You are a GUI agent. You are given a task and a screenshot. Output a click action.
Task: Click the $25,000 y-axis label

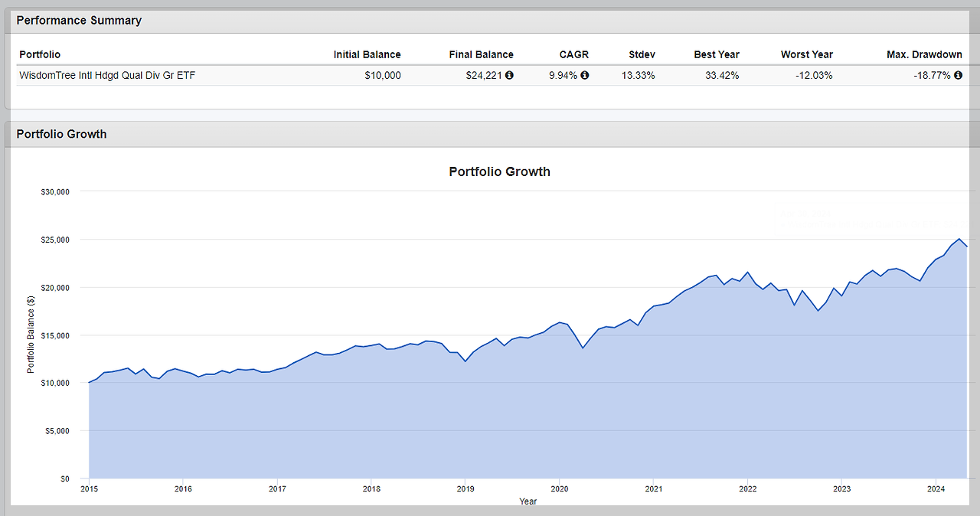pos(55,240)
